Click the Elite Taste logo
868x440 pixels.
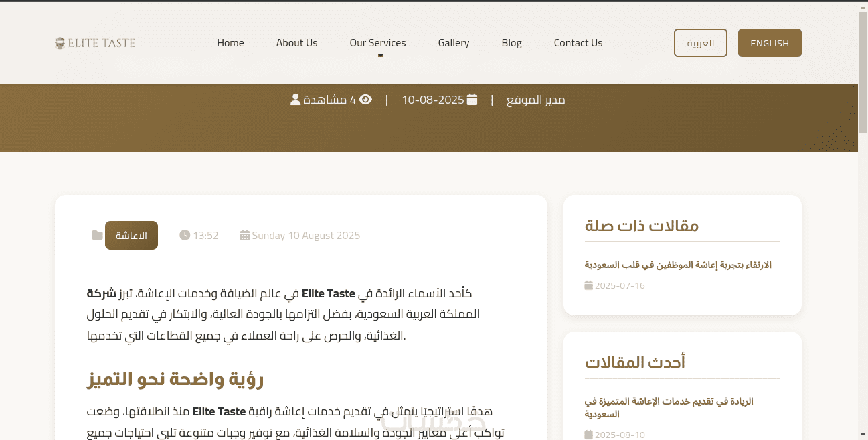click(x=95, y=43)
